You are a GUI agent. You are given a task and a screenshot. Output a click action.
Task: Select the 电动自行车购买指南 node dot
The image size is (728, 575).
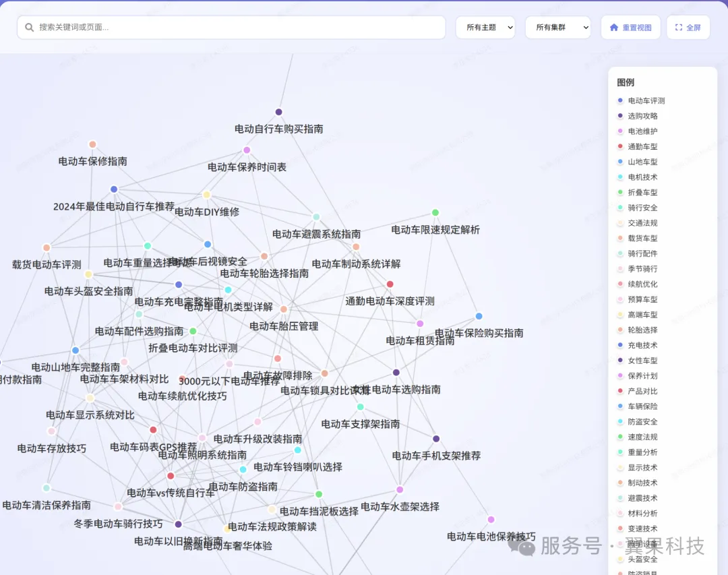278,112
